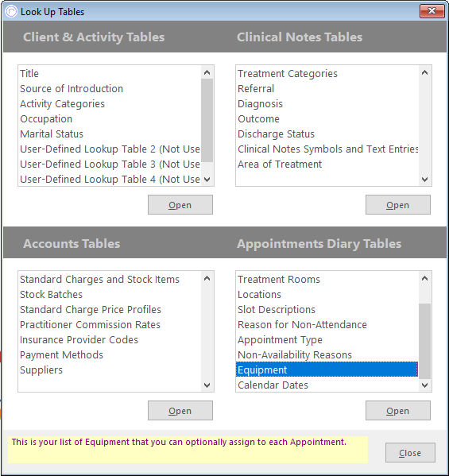The image size is (449, 476).
Task: Click the Client & Activity list scrollbar thumb
Action: (x=207, y=121)
